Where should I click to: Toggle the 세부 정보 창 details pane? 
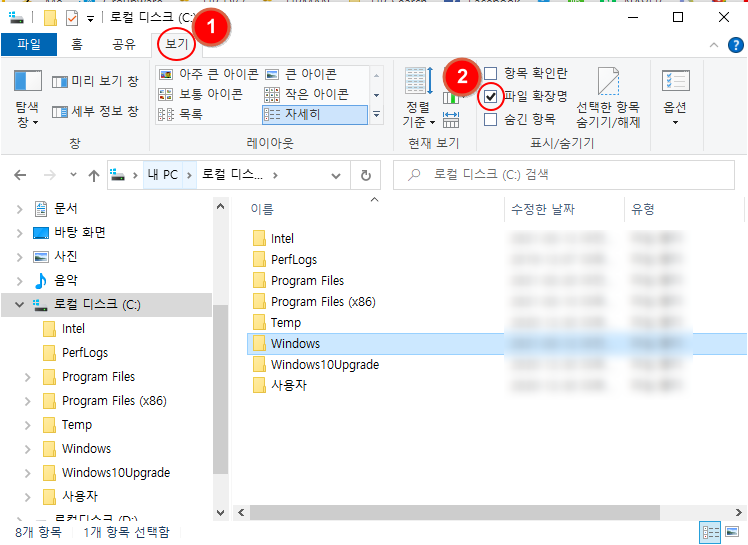[x=95, y=112]
